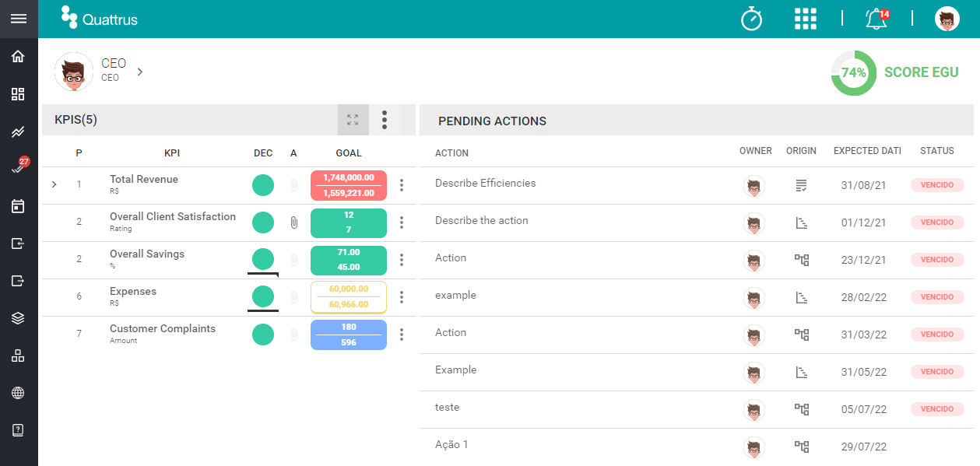
Task: Click the stopwatch timer icon in header
Action: pos(751,19)
